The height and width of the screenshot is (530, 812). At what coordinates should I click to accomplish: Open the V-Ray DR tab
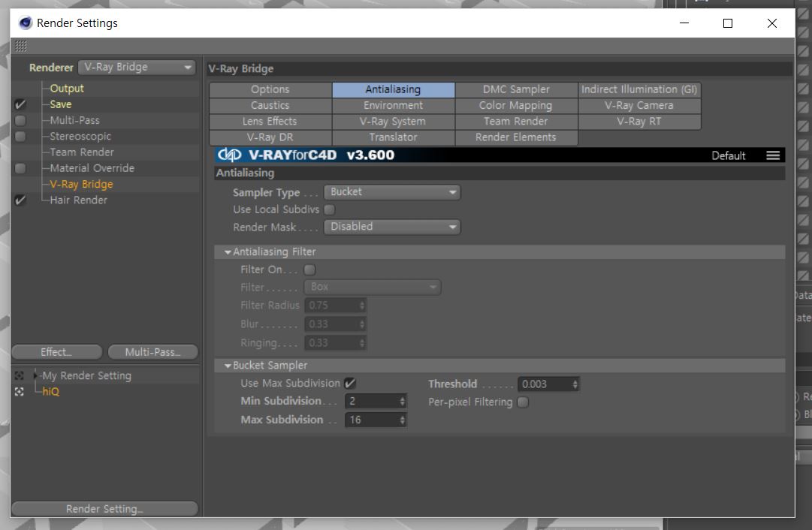pyautogui.click(x=270, y=137)
